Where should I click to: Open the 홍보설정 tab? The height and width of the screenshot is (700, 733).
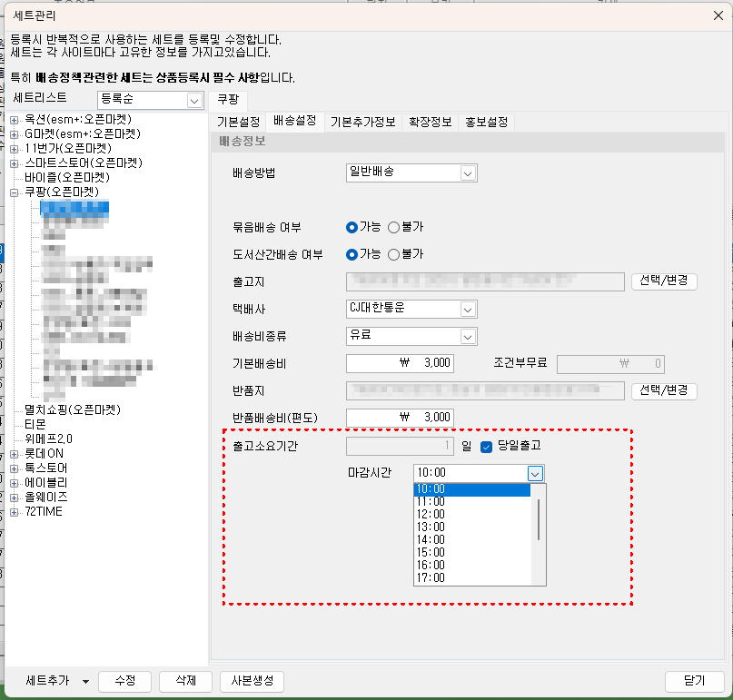coord(486,122)
